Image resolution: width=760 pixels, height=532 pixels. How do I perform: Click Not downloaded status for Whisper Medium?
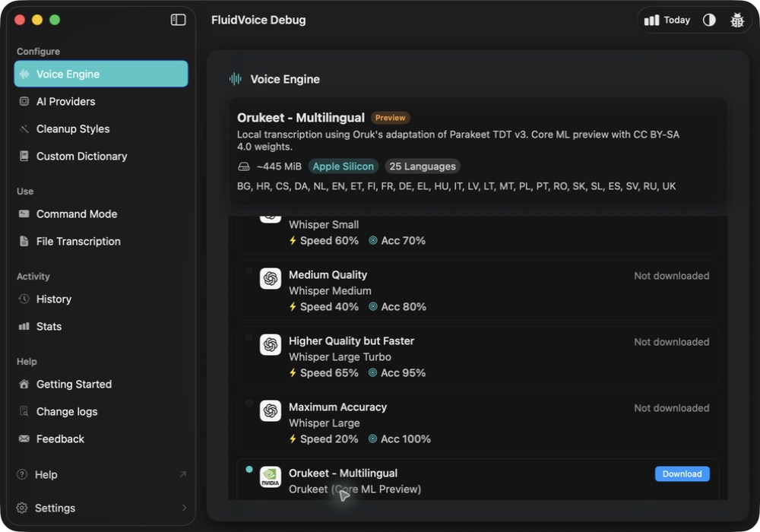(x=671, y=276)
